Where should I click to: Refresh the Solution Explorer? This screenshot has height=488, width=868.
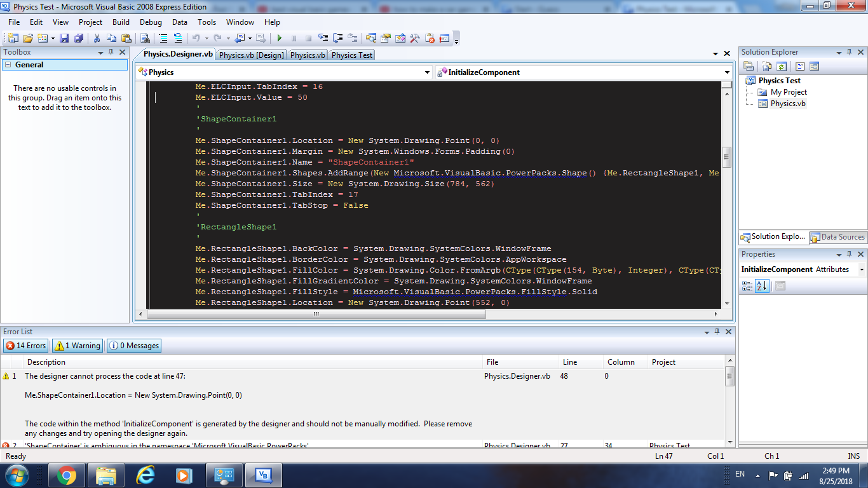[x=782, y=66]
